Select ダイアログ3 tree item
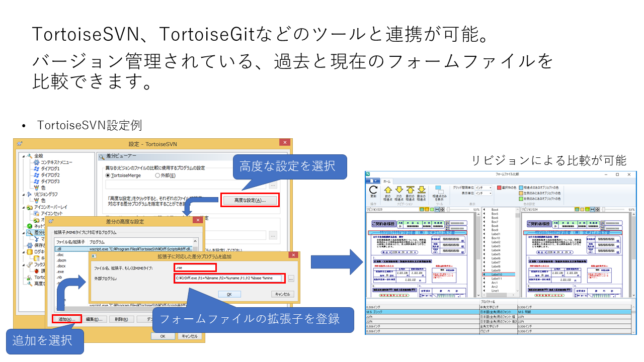Viewport: 644px width, 362px height. pos(50,181)
